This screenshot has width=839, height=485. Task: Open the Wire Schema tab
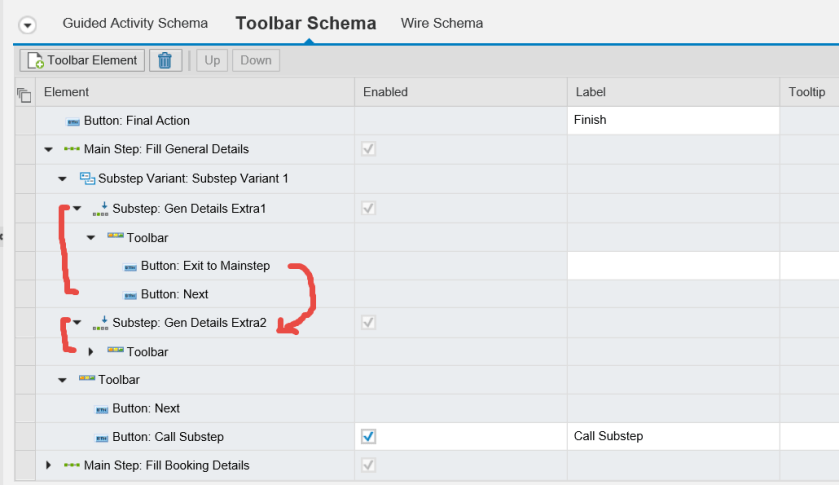(441, 23)
